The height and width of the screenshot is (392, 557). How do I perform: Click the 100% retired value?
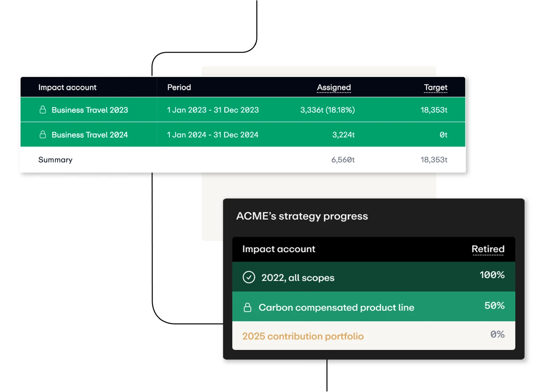pyautogui.click(x=492, y=275)
